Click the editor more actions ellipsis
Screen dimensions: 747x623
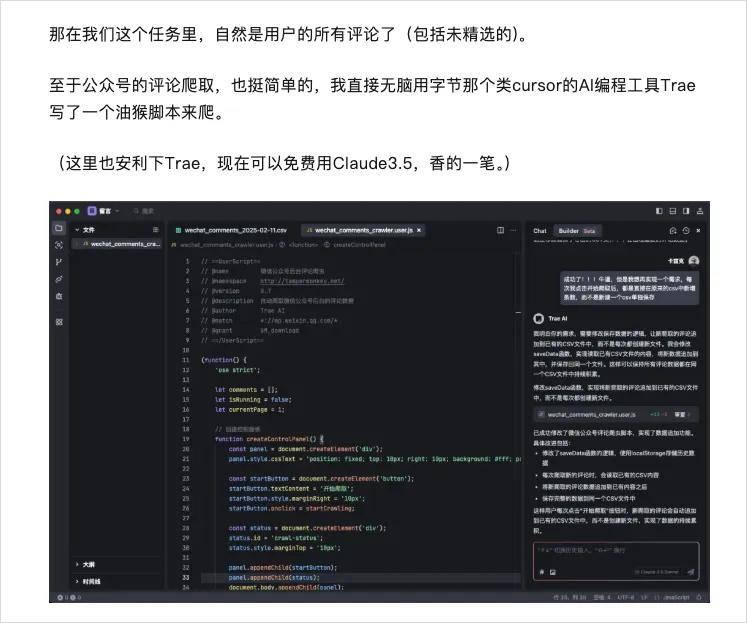click(514, 230)
